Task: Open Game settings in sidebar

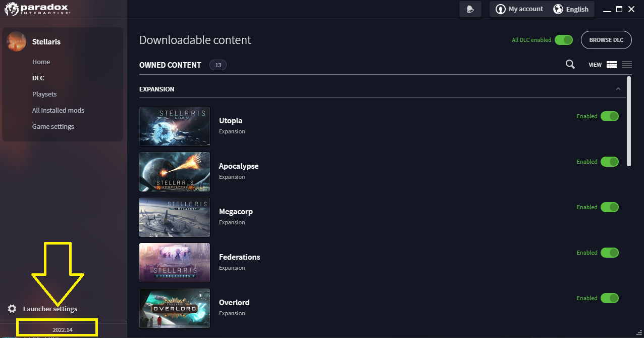Action: 53,126
